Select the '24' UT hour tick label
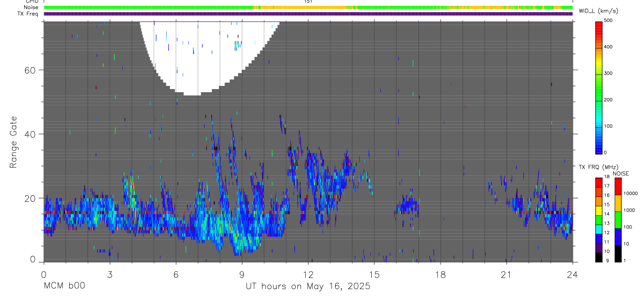Screen dimensions: 644x297 coord(573,274)
